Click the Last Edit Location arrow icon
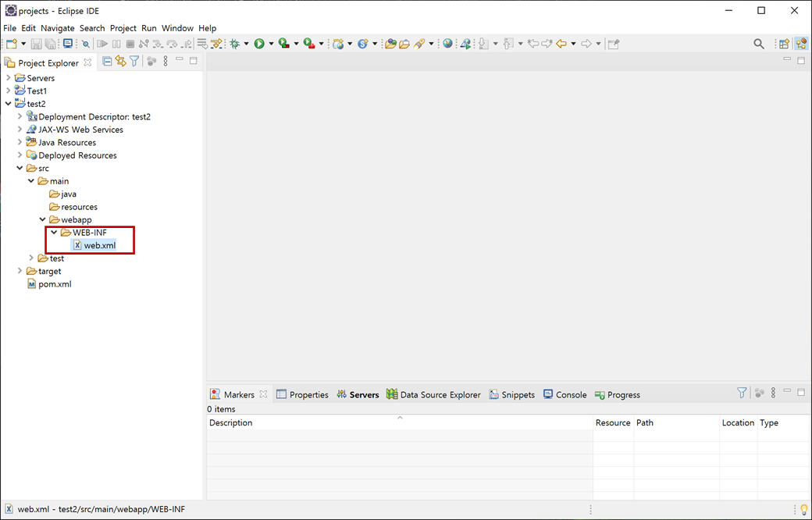 pyautogui.click(x=533, y=44)
